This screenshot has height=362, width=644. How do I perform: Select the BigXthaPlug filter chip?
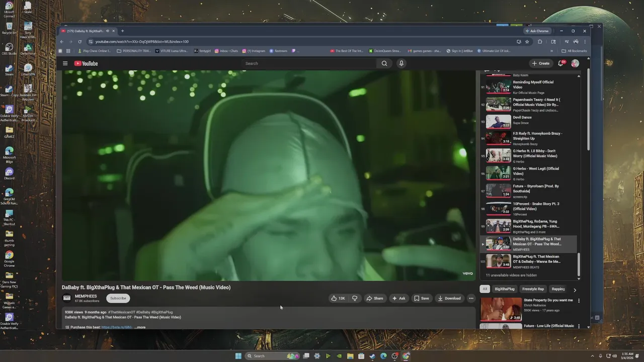click(x=505, y=289)
